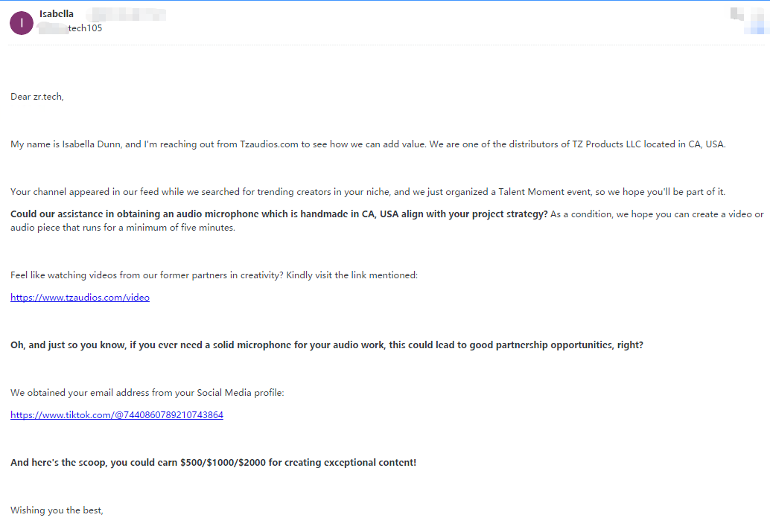
Task: Click the 'Wishing you the best,' closing line
Action: pos(57,510)
